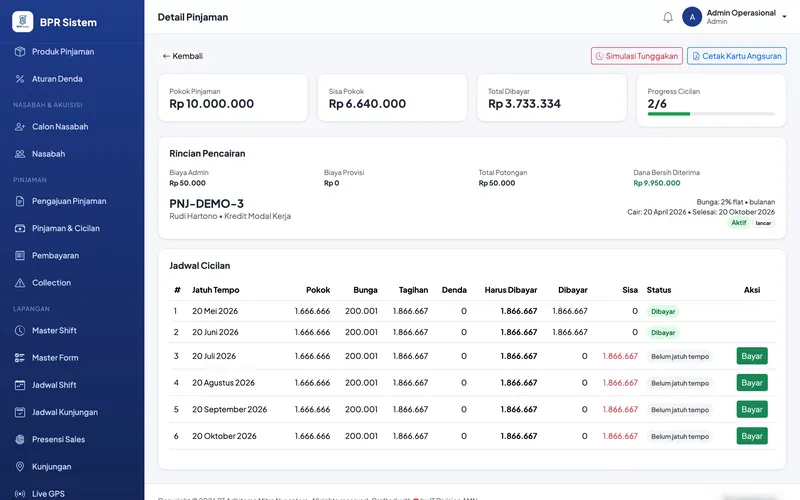Viewport: 800px width, 500px height.
Task: Click the document icon in Cetak Kartu Angsuran
Action: tap(696, 56)
